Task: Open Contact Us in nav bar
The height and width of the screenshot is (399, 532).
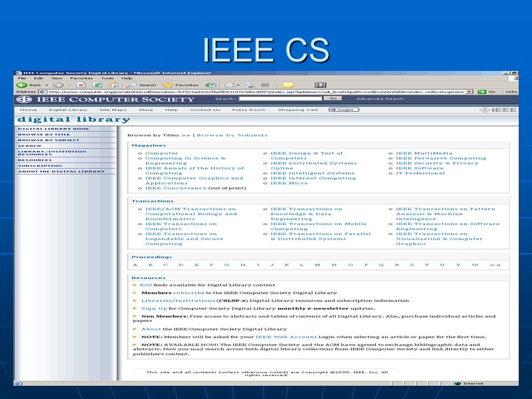Action: [x=205, y=110]
